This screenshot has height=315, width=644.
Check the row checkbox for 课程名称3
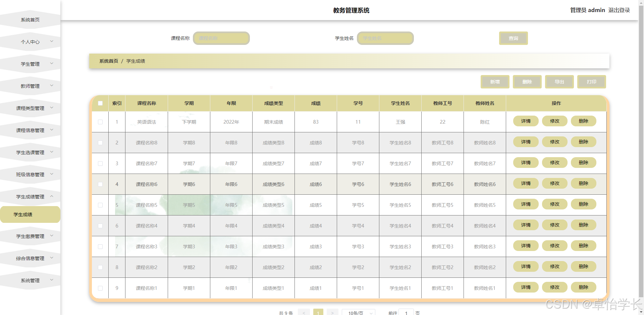point(100,247)
